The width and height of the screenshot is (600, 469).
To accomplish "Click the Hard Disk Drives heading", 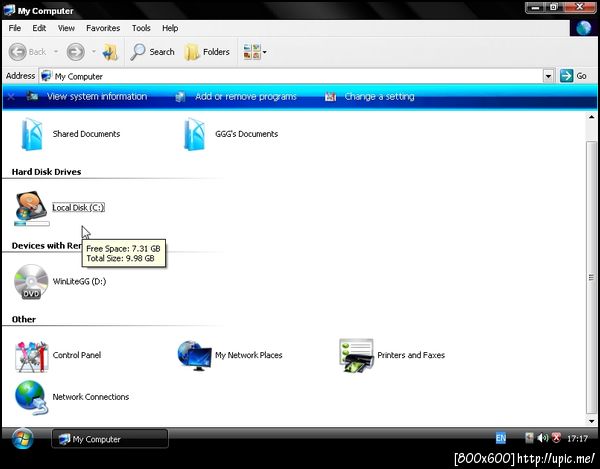I will pos(46,172).
